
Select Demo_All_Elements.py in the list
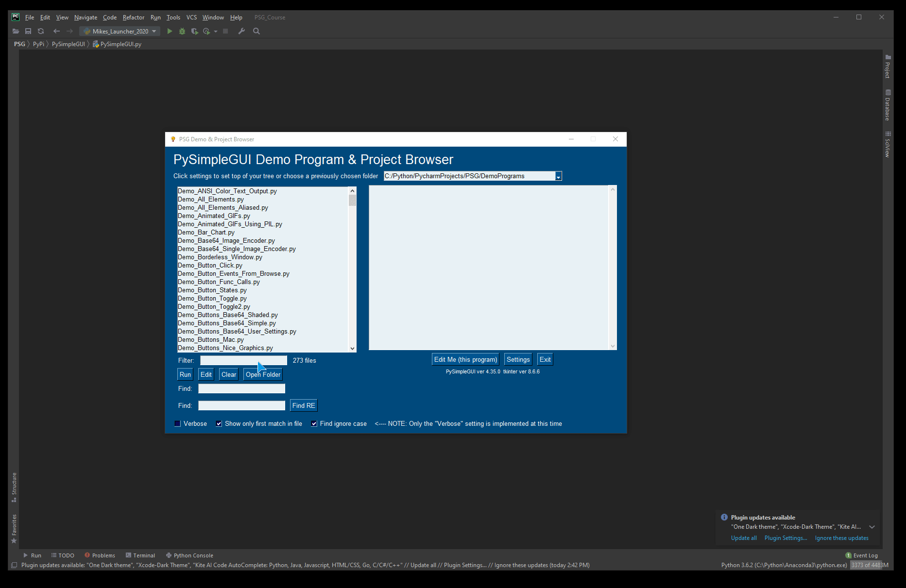pyautogui.click(x=263, y=200)
